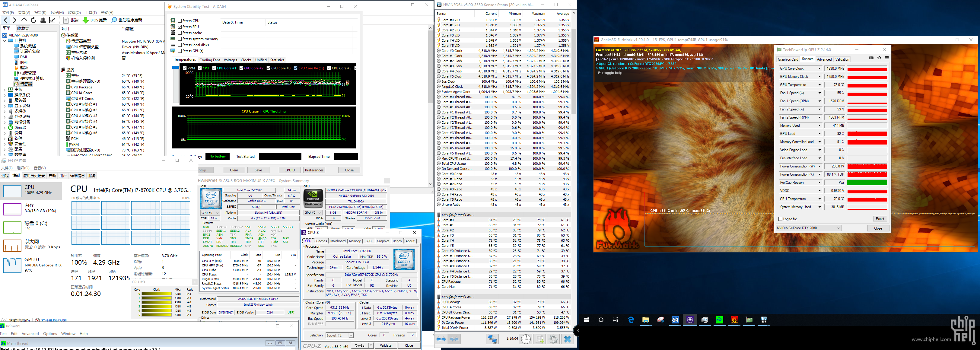Uncheck Stress FPU checkbox
Image resolution: width=980 pixels, height=350 pixels.
click(180, 27)
